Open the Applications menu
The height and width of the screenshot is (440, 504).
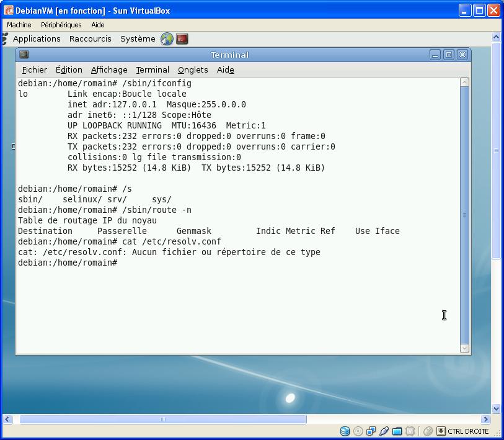37,39
